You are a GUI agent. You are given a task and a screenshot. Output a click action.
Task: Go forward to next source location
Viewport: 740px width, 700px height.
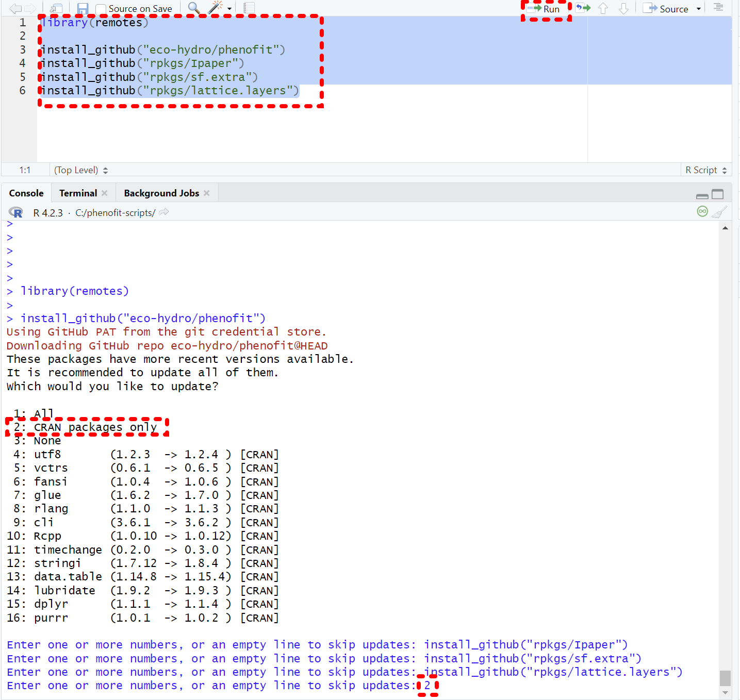coord(30,8)
